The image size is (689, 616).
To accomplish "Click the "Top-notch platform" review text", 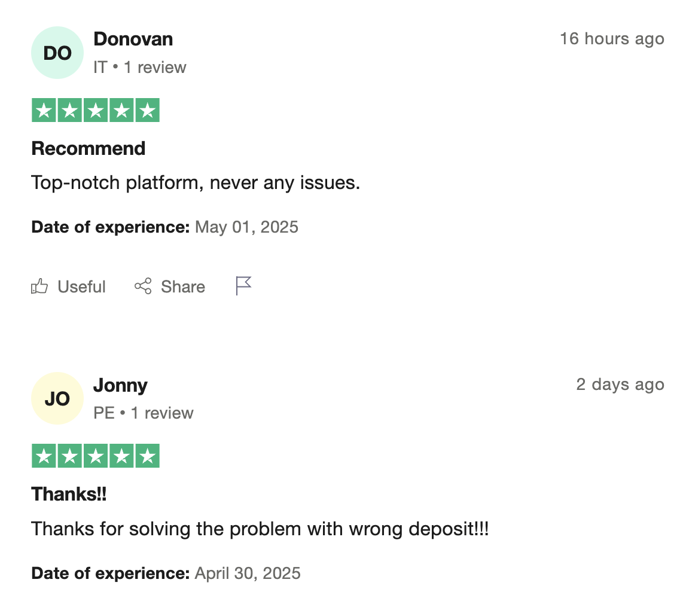I will [195, 182].
